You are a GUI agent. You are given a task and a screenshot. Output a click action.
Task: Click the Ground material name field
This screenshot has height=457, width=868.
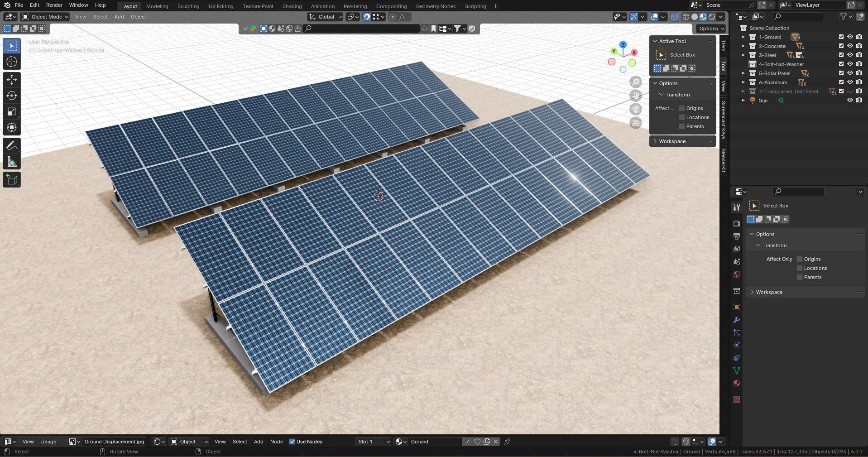[435, 442]
